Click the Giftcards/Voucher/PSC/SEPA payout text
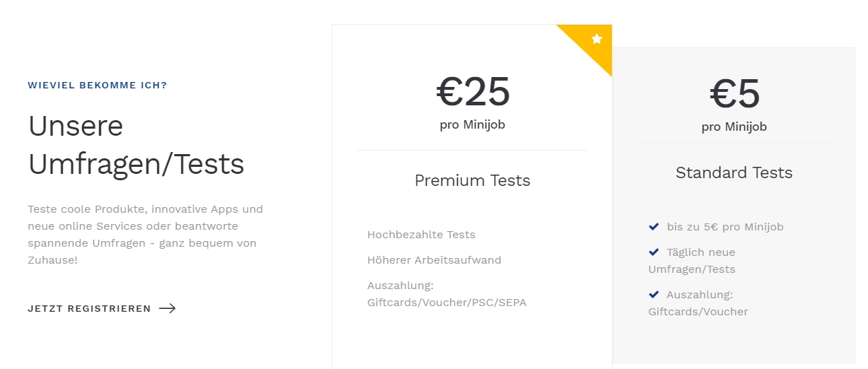868x369 pixels. coord(447,303)
